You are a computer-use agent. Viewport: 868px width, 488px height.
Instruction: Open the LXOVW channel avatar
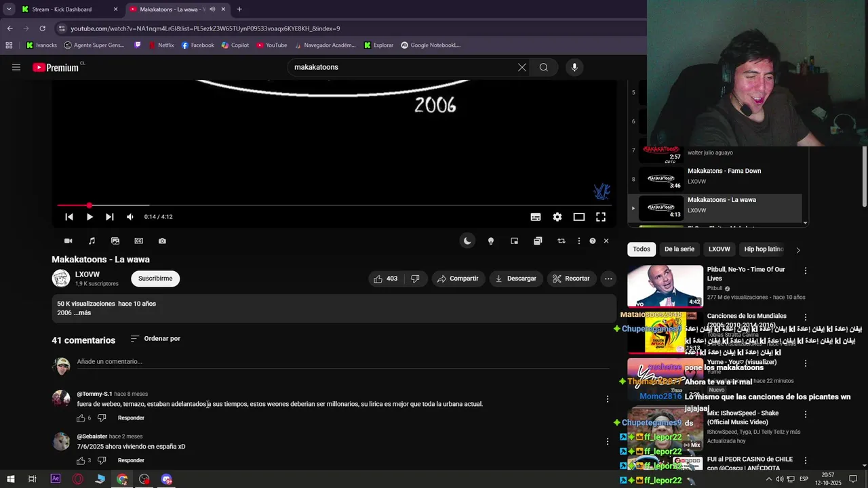pos(61,279)
